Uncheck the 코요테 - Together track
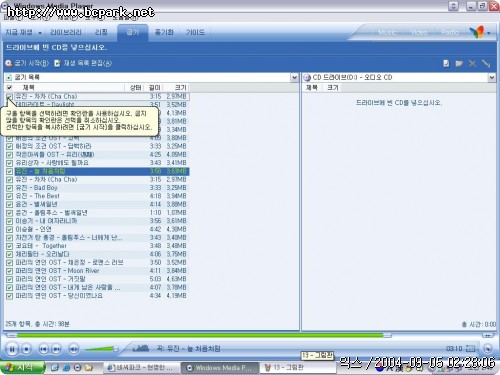This screenshot has width=500, height=375. 9,246
